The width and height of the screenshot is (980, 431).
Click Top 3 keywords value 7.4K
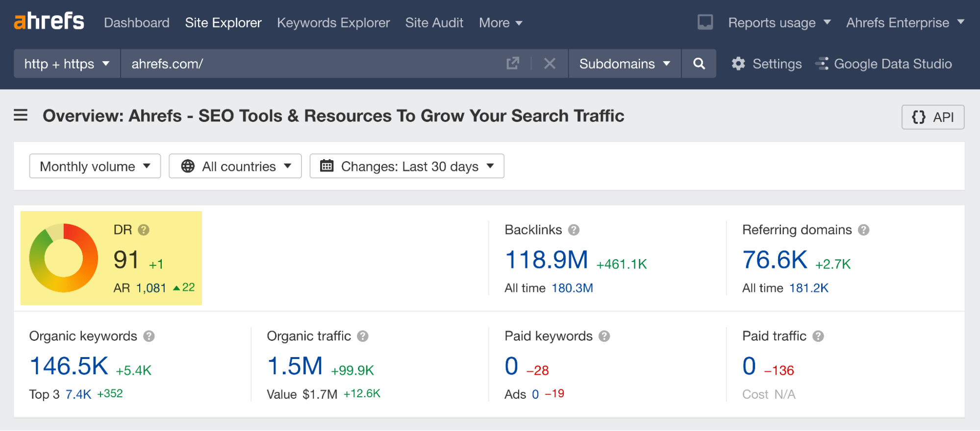point(78,394)
